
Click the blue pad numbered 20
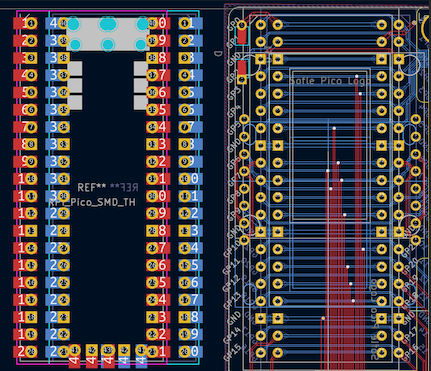tap(190, 351)
